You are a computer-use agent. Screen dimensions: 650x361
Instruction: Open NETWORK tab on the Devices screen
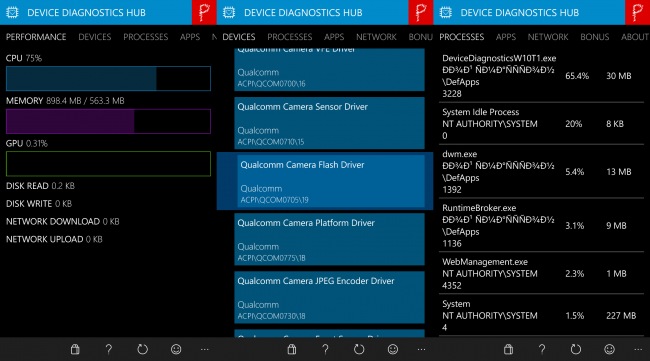tap(376, 37)
